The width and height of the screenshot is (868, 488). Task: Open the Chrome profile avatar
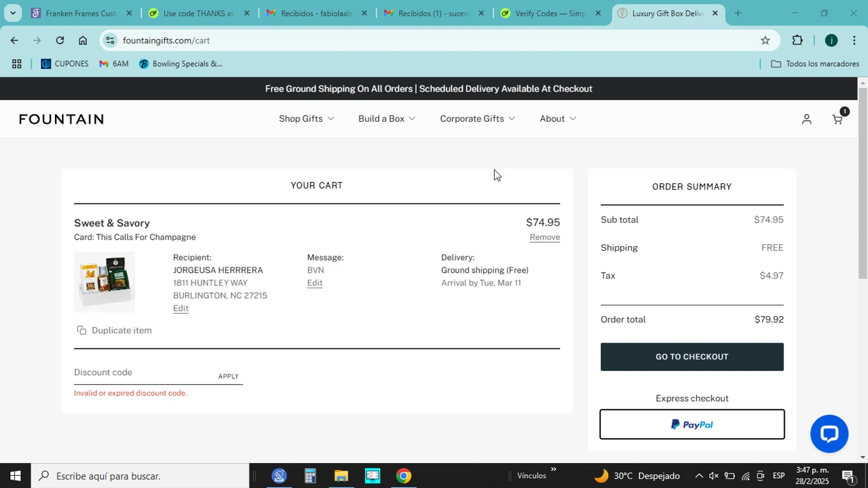831,41
